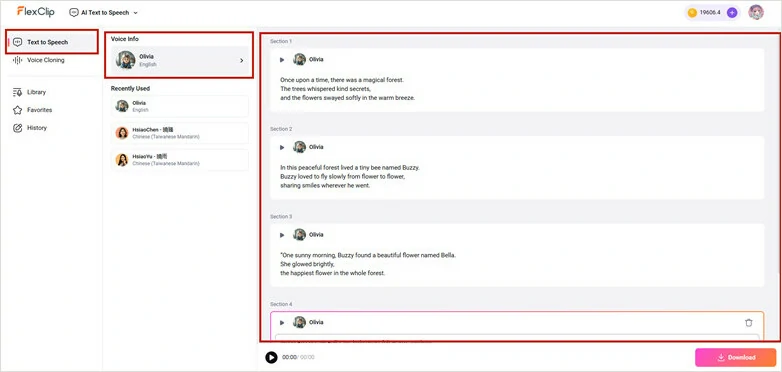Play the Section 2 audio preview
This screenshot has height=372, width=782.
(282, 147)
